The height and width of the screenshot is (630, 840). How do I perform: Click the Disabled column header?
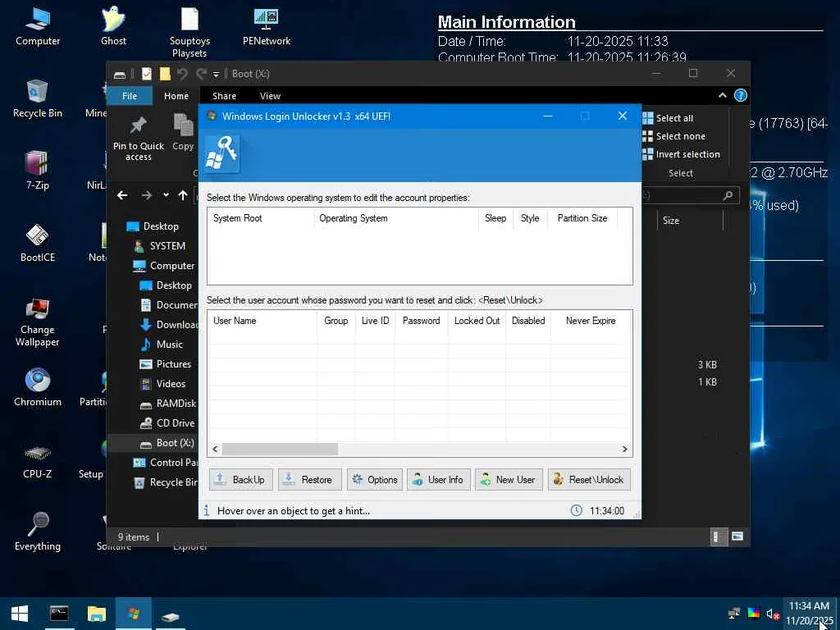pyautogui.click(x=528, y=321)
